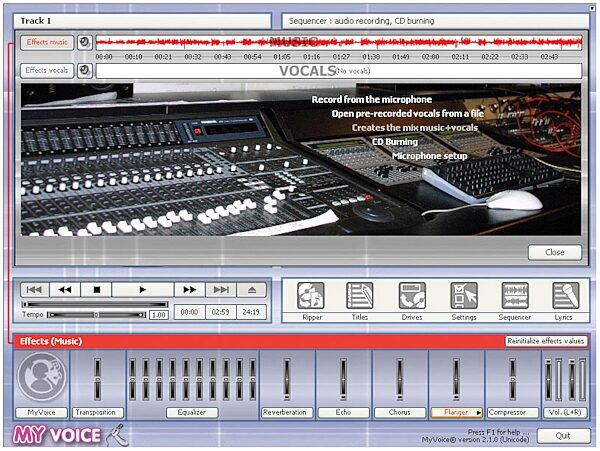
Task: Click speaker icon next to Effects music
Action: 85,42
